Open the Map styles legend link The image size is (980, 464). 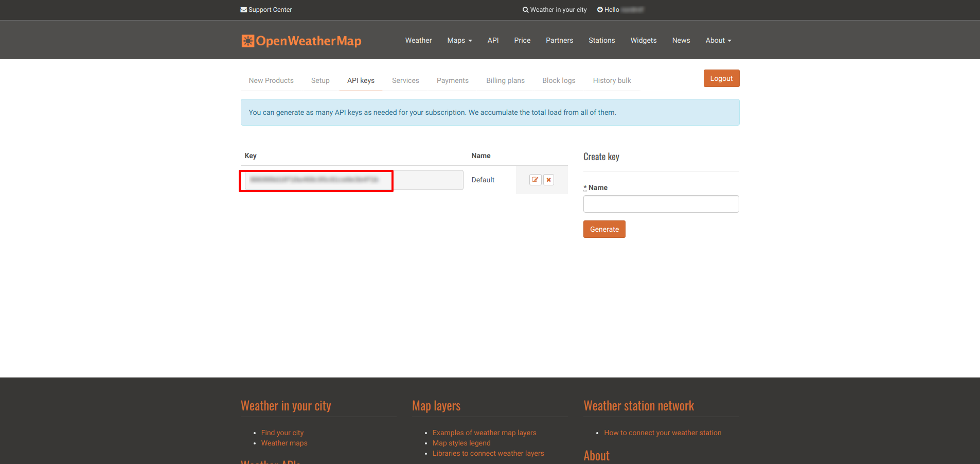coord(461,443)
